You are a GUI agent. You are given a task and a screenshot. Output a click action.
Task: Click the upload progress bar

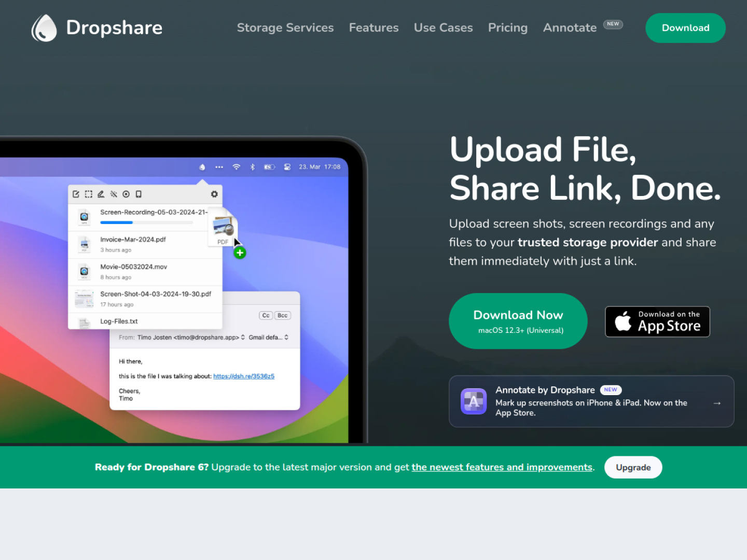147,222
